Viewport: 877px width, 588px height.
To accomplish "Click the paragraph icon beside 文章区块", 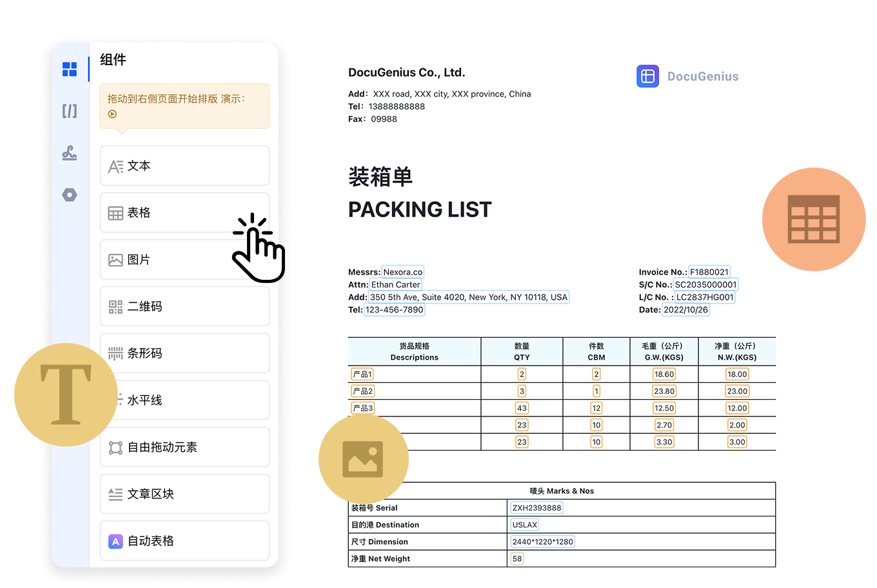I will click(x=115, y=495).
